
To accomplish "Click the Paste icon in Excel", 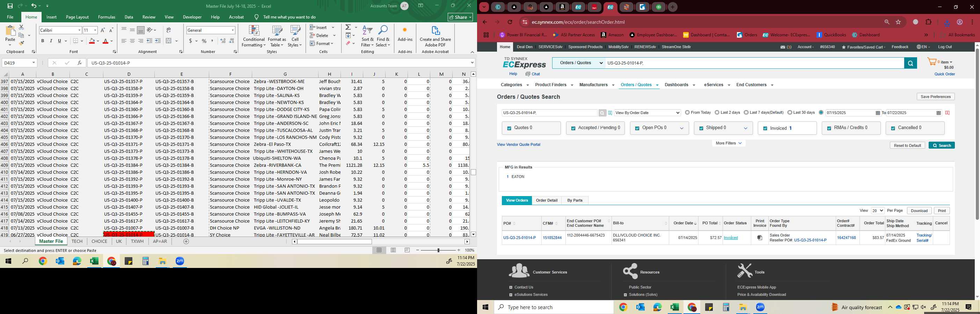I will (x=10, y=31).
